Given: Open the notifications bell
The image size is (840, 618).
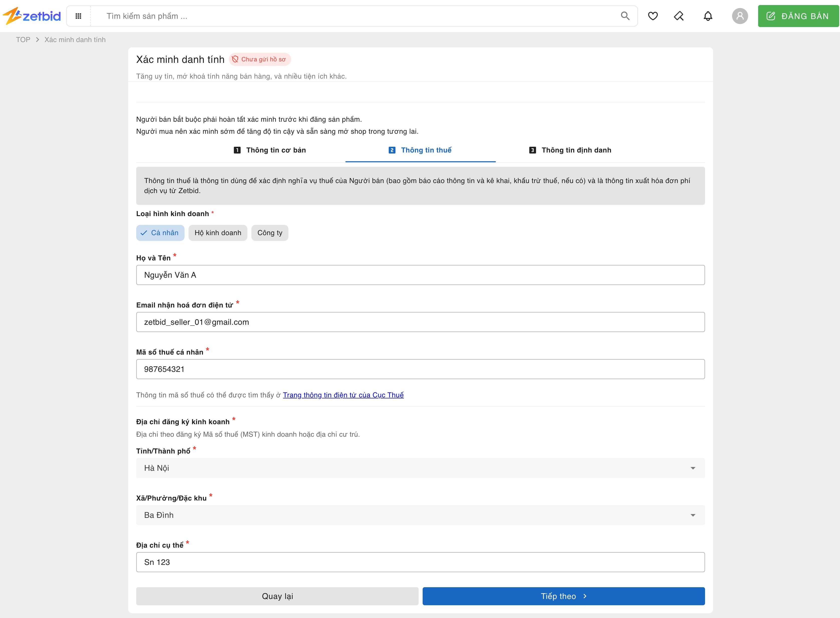Looking at the screenshot, I should (x=708, y=16).
